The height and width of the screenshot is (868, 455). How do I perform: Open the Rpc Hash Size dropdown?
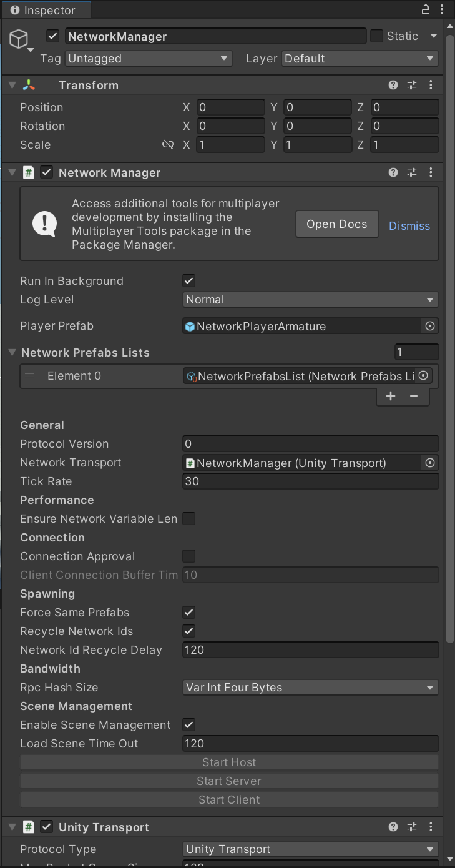pyautogui.click(x=310, y=688)
